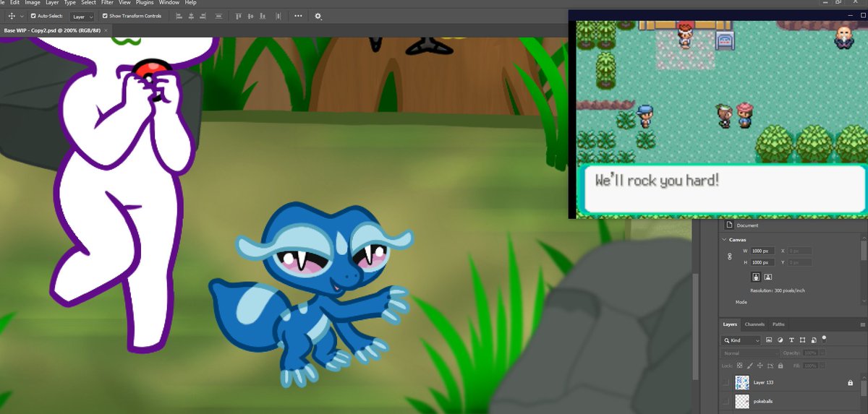Click the lock icon on Layer 133
868x414 pixels.
coord(850,382)
